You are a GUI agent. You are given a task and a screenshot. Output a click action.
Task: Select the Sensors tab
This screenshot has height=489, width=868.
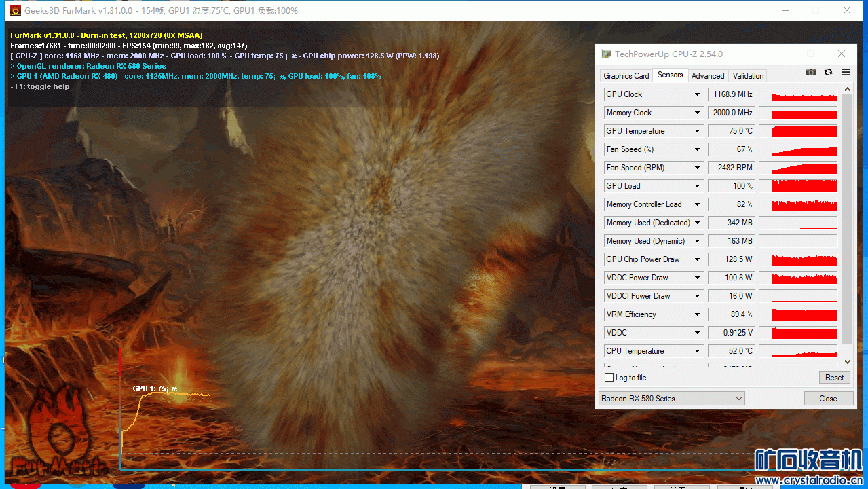[671, 75]
